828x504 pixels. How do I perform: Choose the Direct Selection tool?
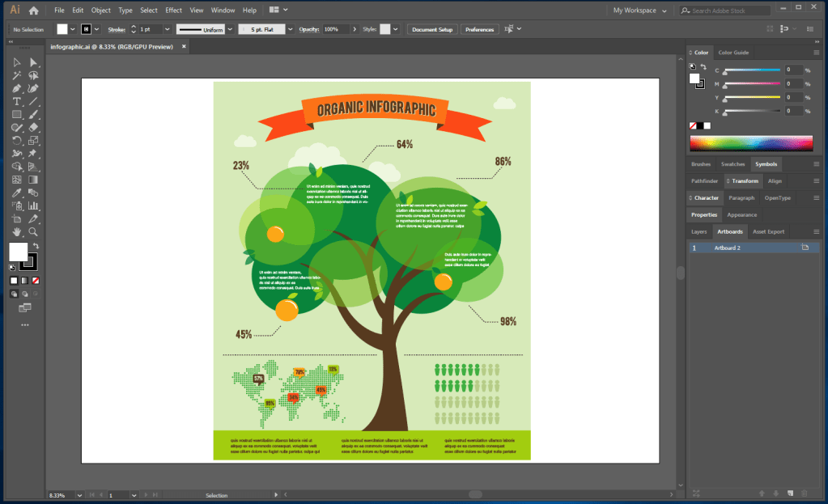[33, 62]
